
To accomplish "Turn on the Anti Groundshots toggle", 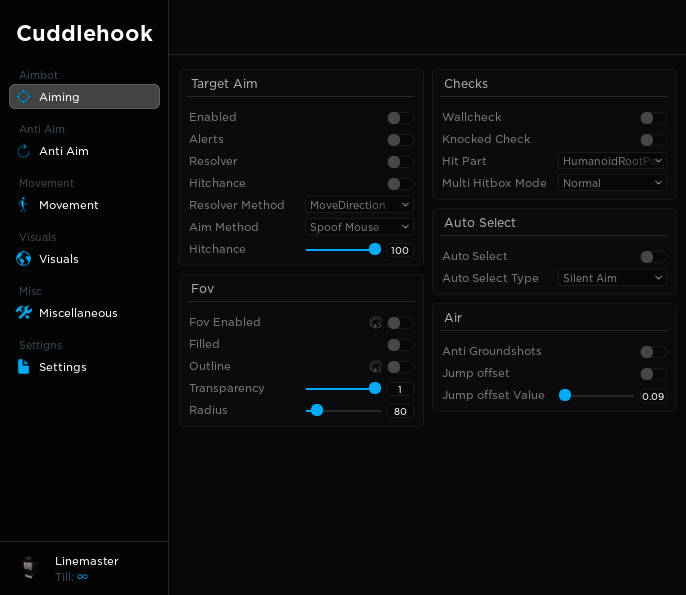I will [x=653, y=352].
